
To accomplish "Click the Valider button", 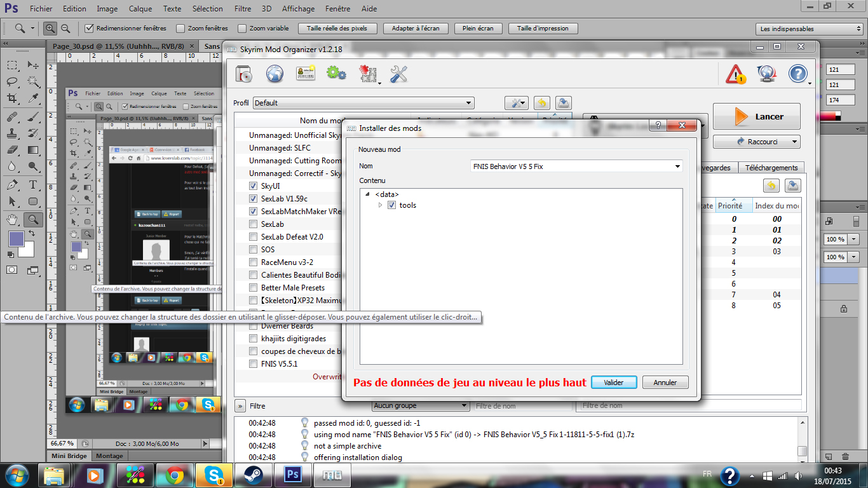I will (613, 383).
